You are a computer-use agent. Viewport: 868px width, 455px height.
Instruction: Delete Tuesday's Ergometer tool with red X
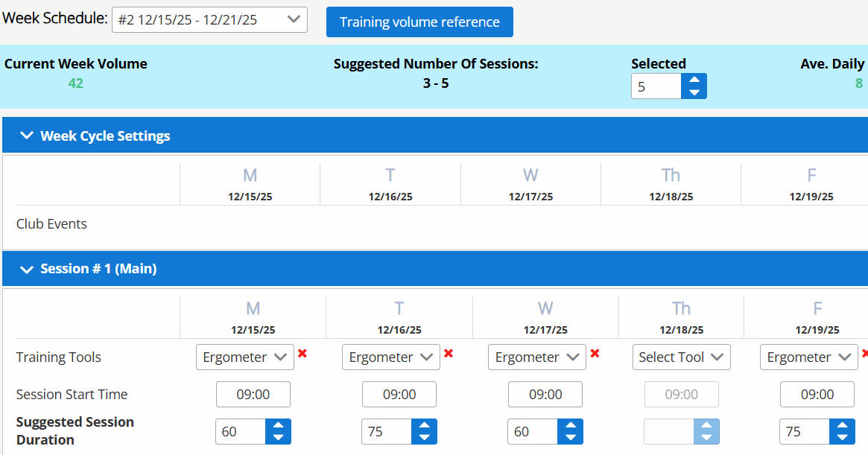coord(449,354)
